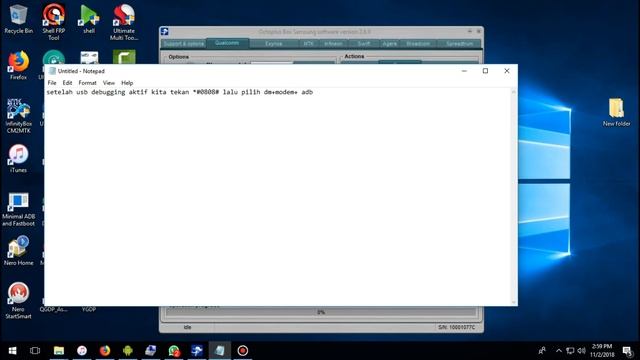Click S/N value in Octoplus status bar
The width and height of the screenshot is (640, 360).
(456, 327)
